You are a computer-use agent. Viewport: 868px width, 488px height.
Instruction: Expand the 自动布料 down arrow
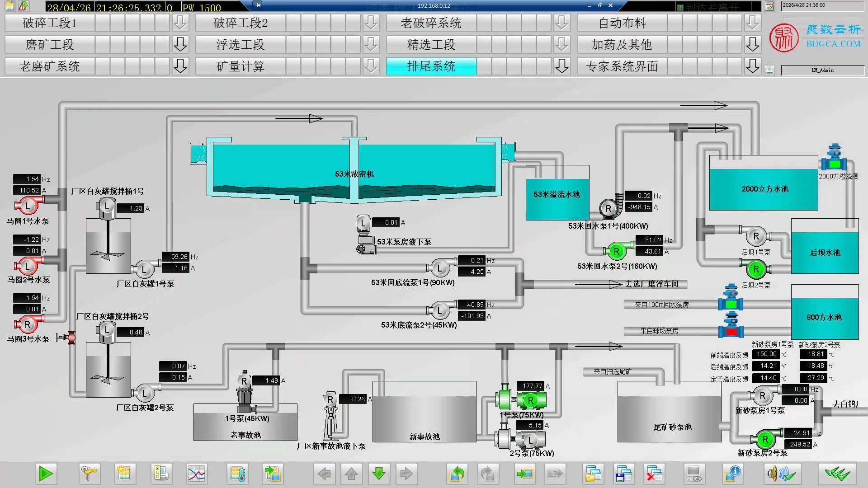click(753, 23)
